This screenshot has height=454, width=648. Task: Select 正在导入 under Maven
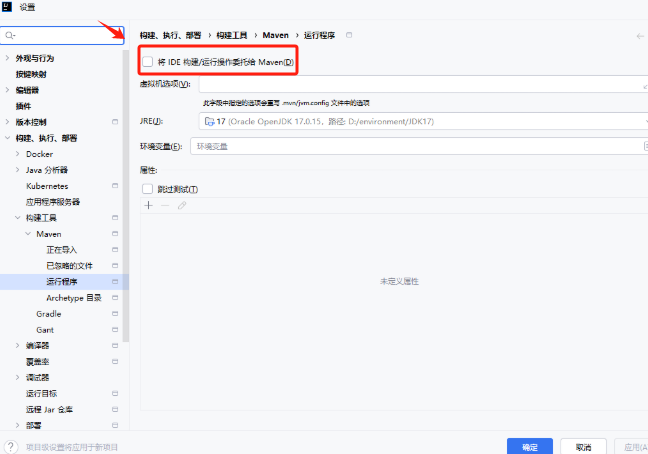click(x=62, y=250)
